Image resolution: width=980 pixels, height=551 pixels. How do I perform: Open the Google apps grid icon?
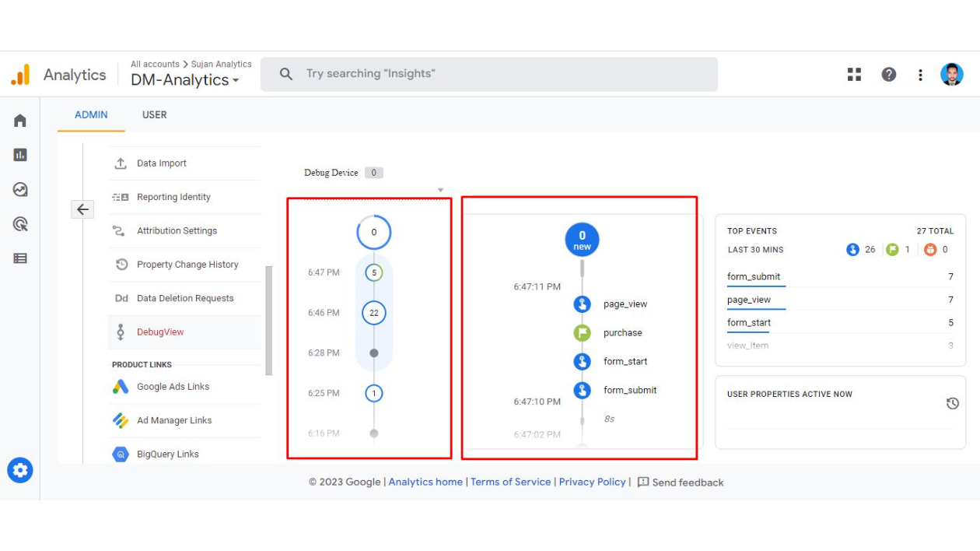(x=854, y=75)
